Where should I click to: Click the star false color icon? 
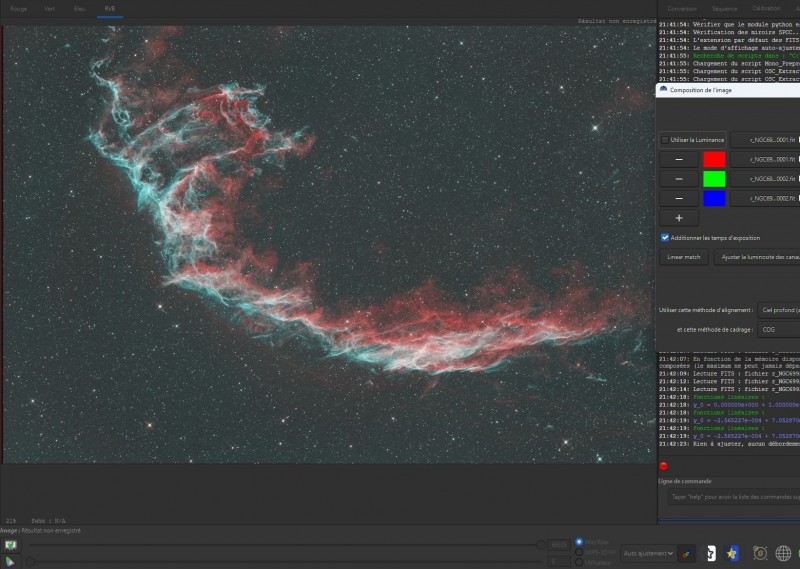[732, 554]
